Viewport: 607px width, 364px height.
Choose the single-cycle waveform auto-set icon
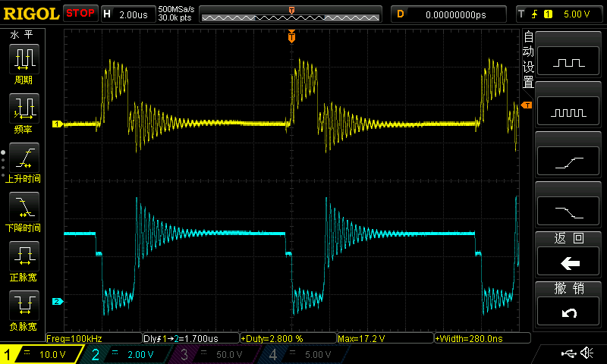(x=568, y=61)
